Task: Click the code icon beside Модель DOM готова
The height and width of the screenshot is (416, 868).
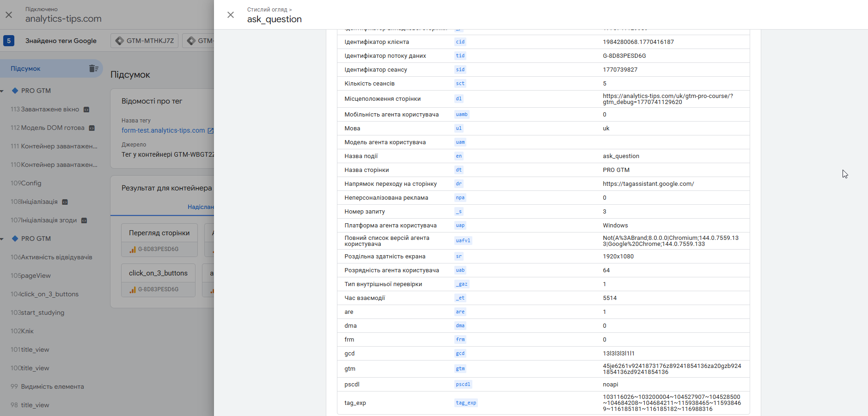Action: [x=92, y=128]
